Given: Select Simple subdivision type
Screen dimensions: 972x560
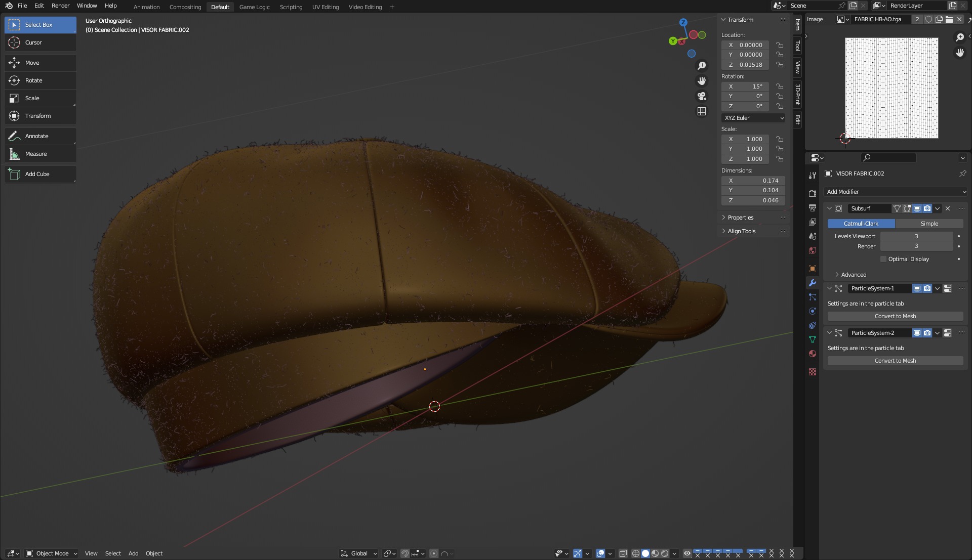Looking at the screenshot, I should coord(929,224).
